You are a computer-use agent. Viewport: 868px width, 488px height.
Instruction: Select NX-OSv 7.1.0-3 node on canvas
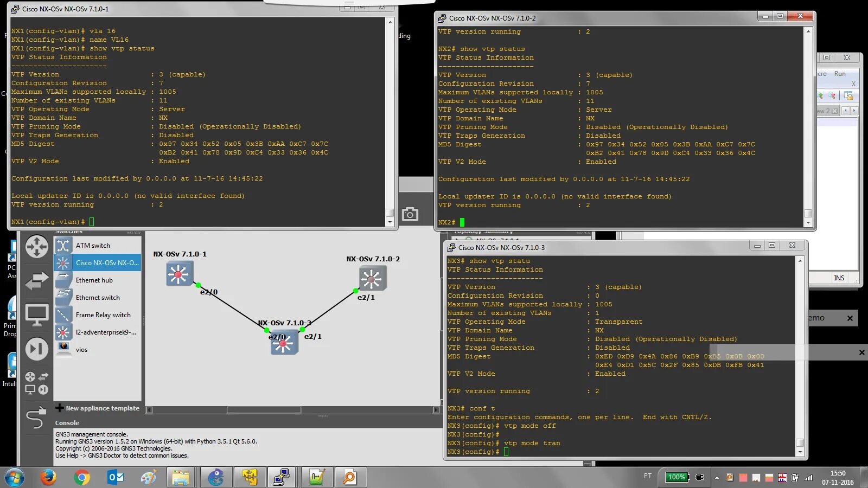pyautogui.click(x=284, y=343)
